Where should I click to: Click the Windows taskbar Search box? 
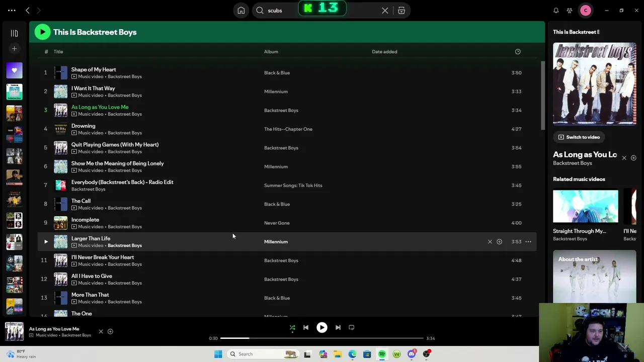pyautogui.click(x=262, y=354)
